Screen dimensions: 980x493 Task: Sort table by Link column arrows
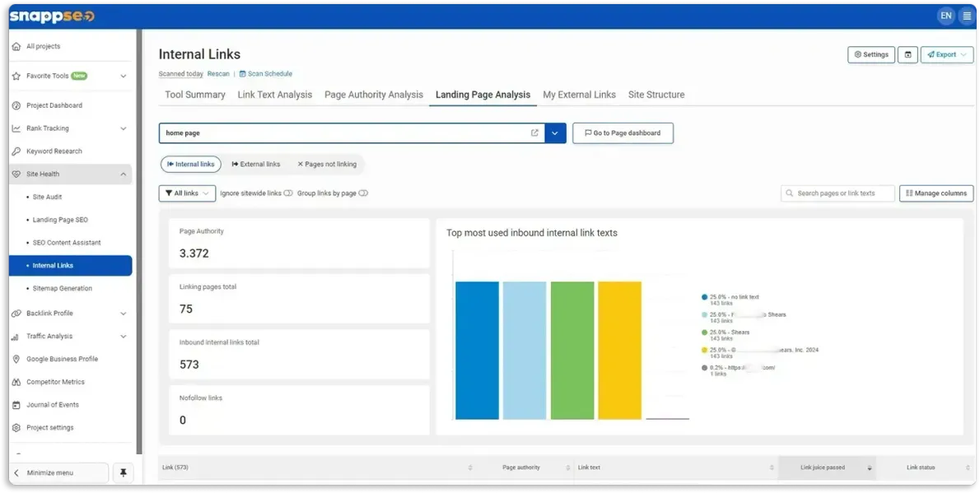470,468
